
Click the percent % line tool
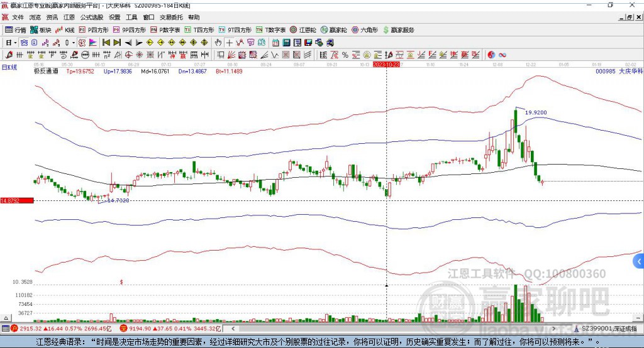(x=345, y=55)
